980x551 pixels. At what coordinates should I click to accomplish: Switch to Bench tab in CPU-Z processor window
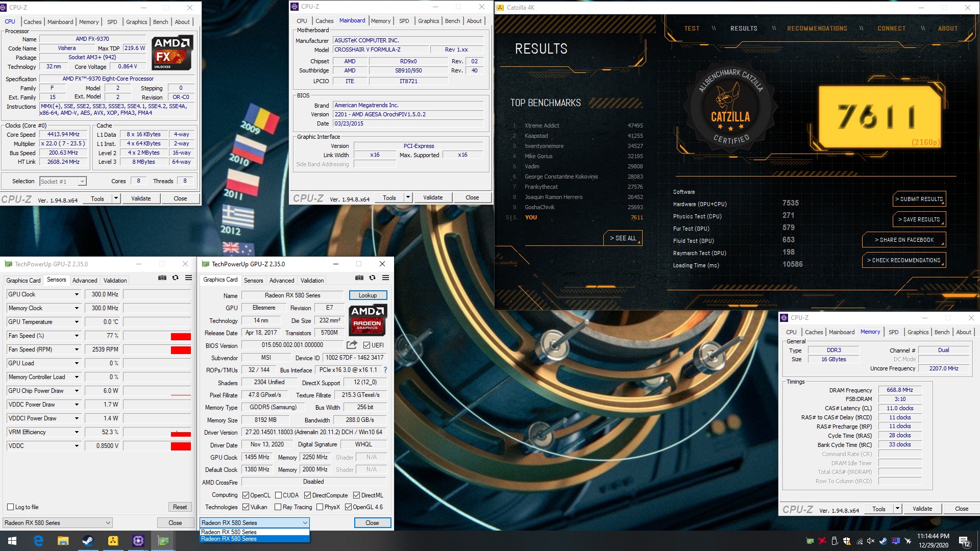tap(160, 22)
